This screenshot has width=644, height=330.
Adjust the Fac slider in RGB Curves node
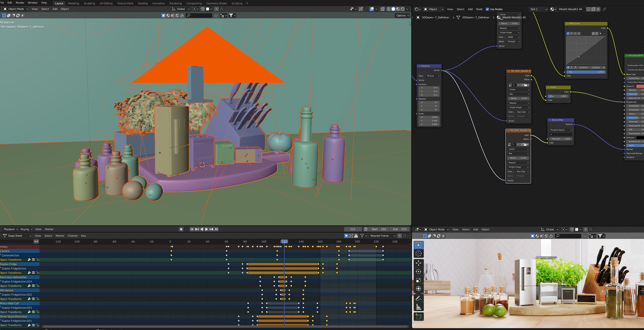point(586,72)
